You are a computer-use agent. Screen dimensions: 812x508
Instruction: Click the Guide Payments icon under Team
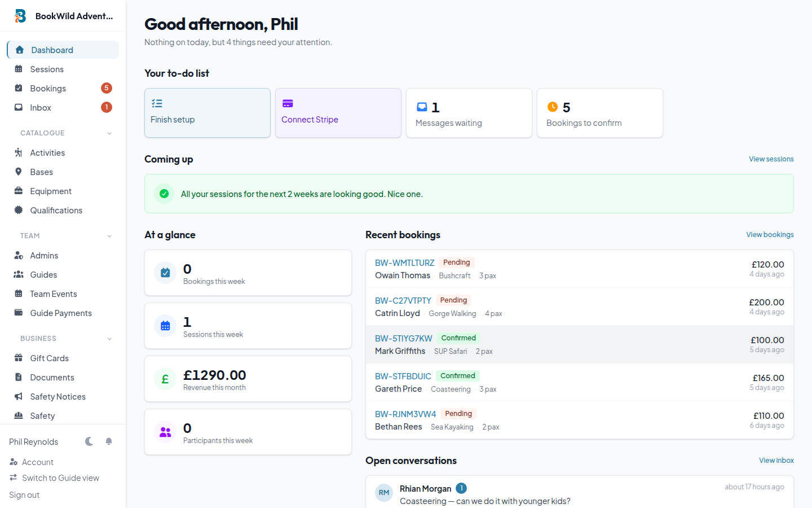click(19, 313)
